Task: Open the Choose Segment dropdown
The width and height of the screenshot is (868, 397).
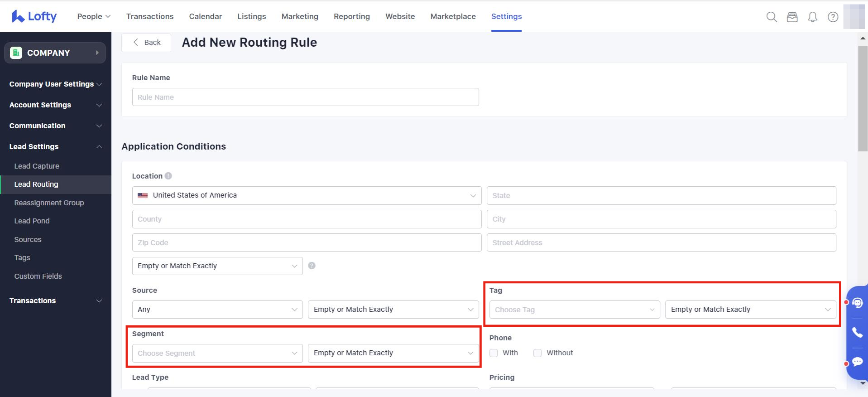Action: pos(217,353)
